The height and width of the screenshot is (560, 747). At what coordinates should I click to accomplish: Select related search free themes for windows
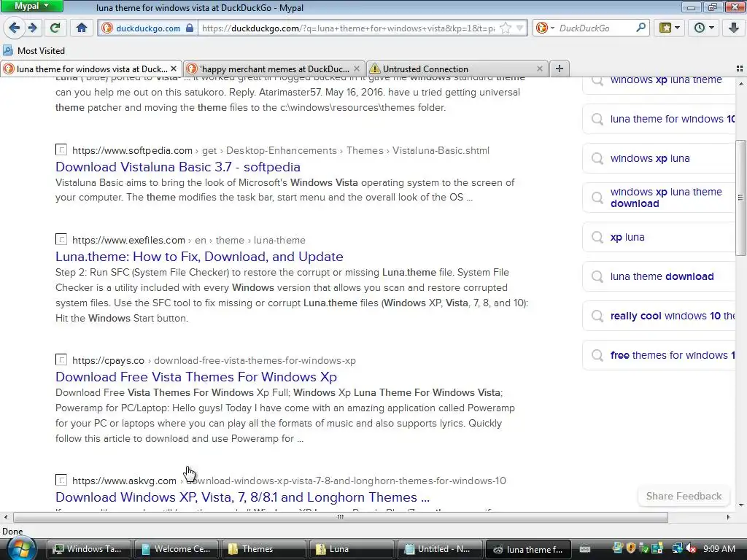tap(659, 355)
